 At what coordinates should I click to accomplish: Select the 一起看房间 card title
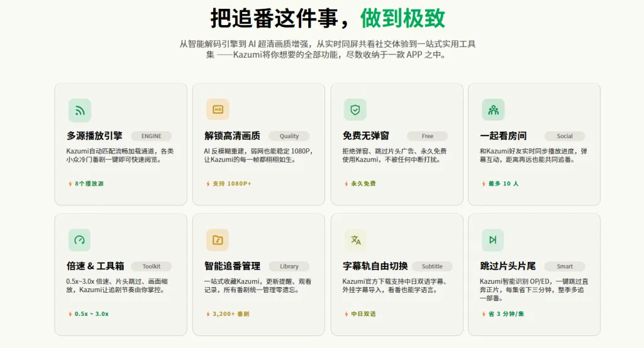(x=503, y=136)
